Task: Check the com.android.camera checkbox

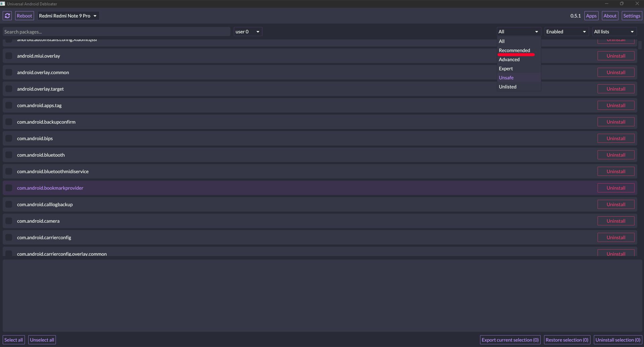Action: coord(9,221)
